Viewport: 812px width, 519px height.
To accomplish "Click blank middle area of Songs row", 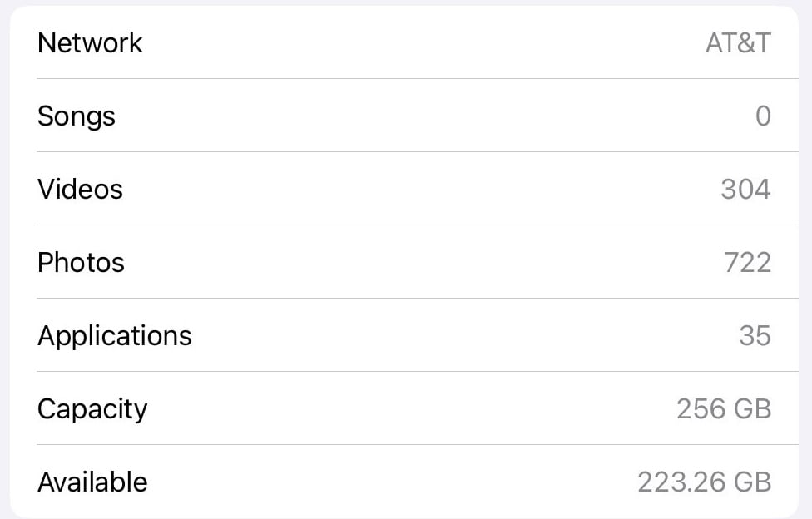I will [416, 116].
